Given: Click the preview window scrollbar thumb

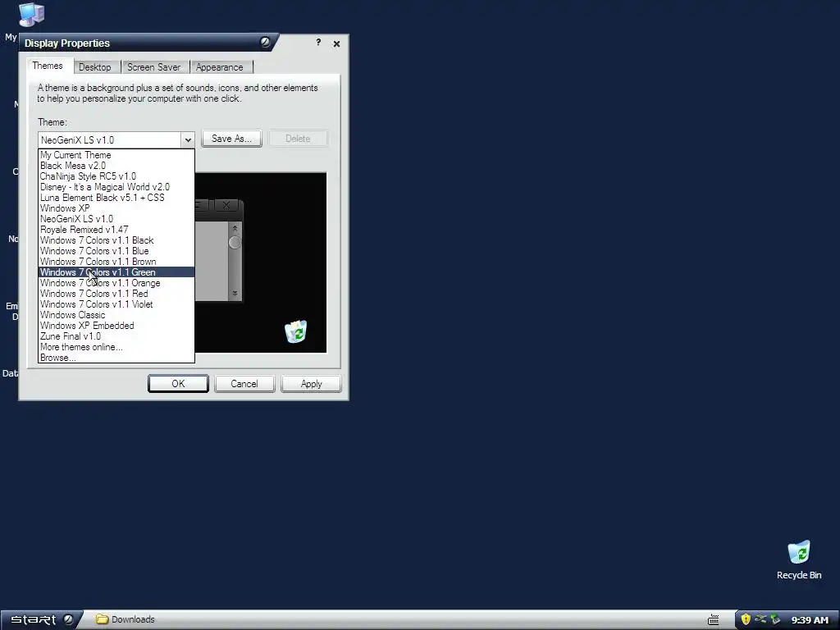Looking at the screenshot, I should coord(235,243).
